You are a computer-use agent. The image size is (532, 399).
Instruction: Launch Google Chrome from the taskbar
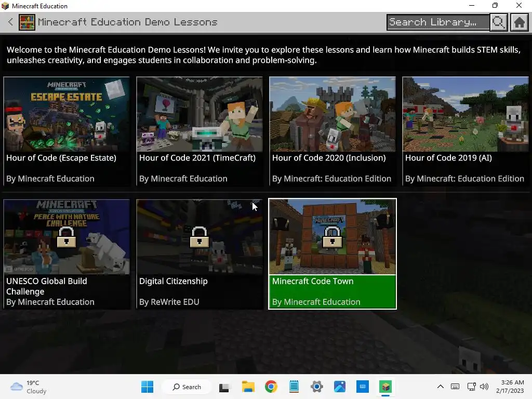click(x=271, y=387)
